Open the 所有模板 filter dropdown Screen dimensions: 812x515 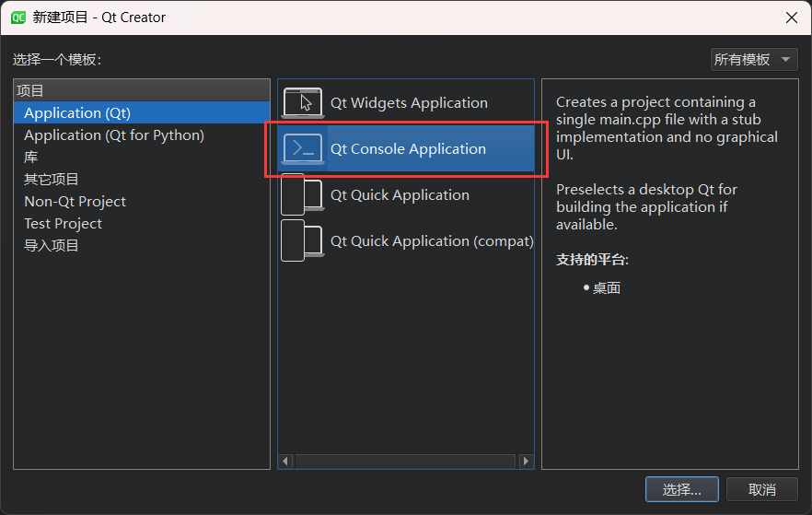click(x=753, y=60)
